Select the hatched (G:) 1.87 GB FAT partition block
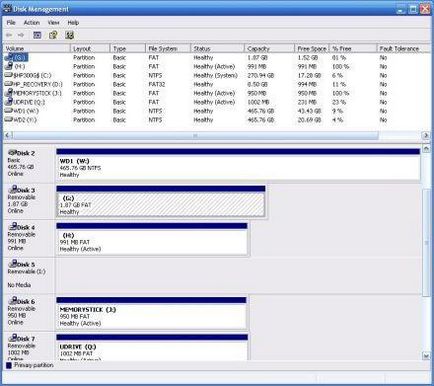This screenshot has height=386, width=434. 161,202
